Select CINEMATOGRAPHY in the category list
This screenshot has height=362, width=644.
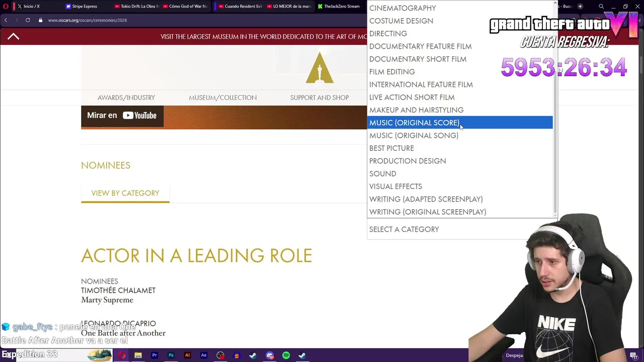pos(460,8)
